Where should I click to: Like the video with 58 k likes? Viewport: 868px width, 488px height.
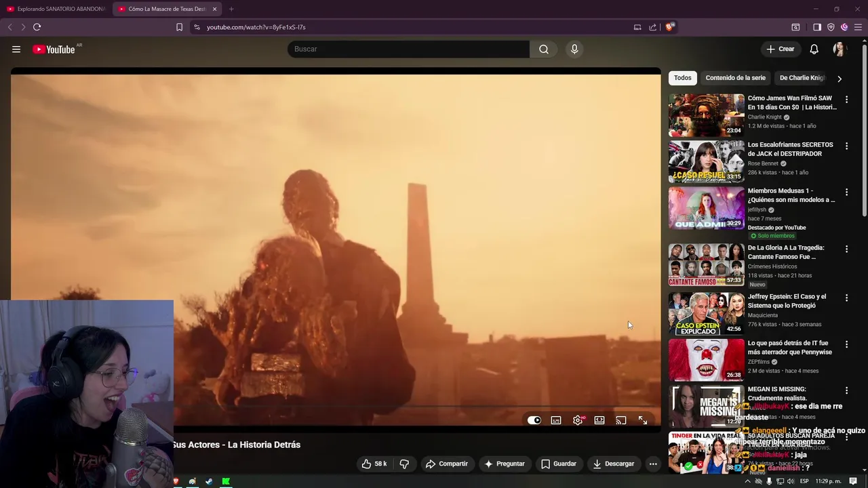(374, 464)
